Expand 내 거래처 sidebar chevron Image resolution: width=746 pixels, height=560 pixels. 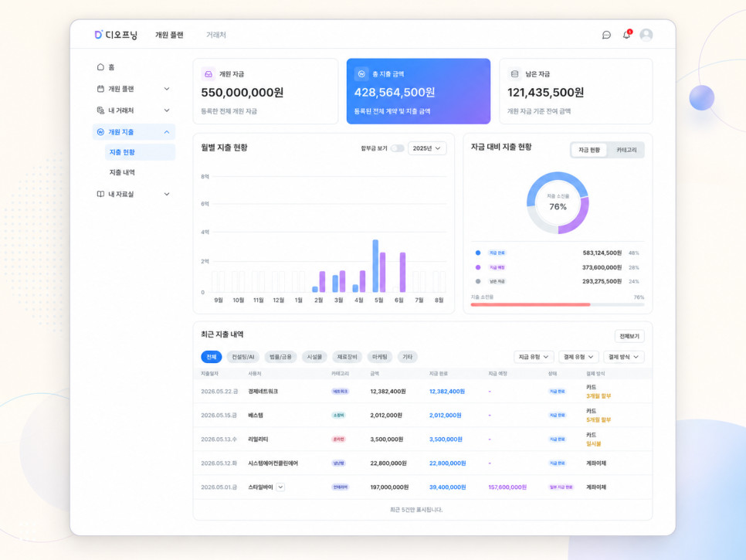coord(167,110)
